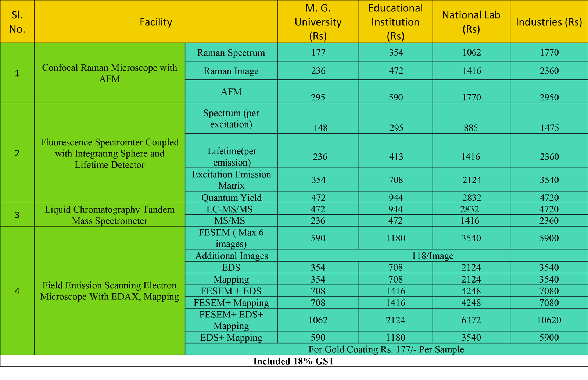
Task: Select the "Included 18% GST" footer text
Action: [x=294, y=361]
